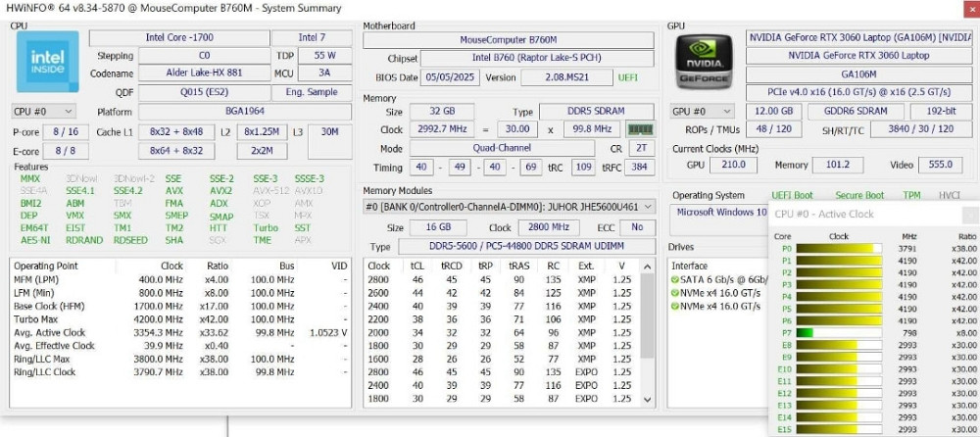Click the HVCI status label
The height and width of the screenshot is (437, 980).
950,196
